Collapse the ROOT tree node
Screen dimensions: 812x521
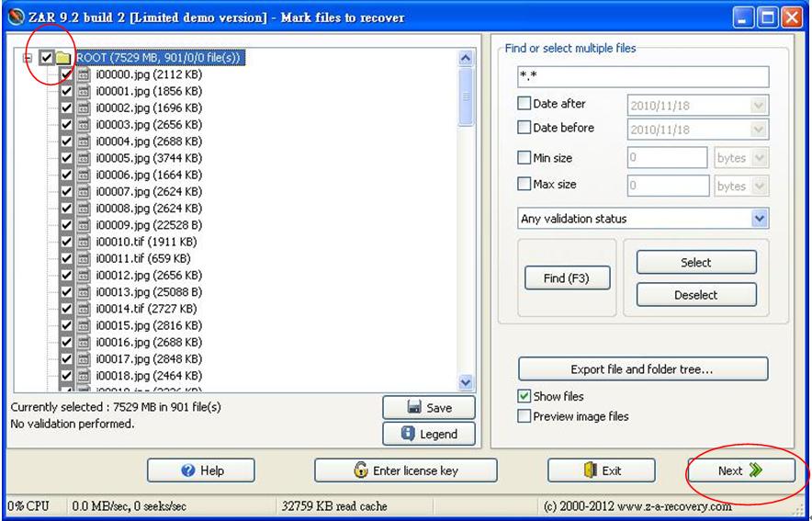point(28,58)
